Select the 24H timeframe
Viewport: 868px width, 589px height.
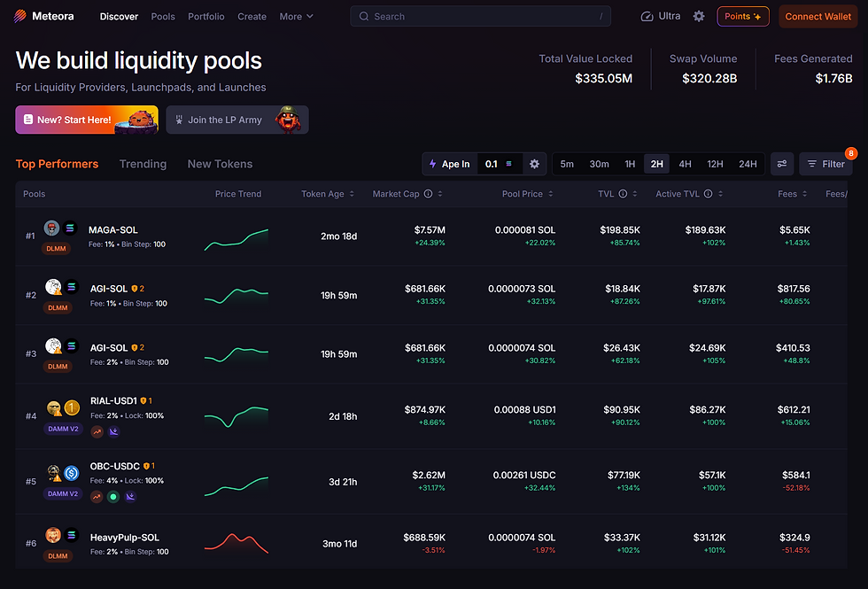[x=748, y=164]
